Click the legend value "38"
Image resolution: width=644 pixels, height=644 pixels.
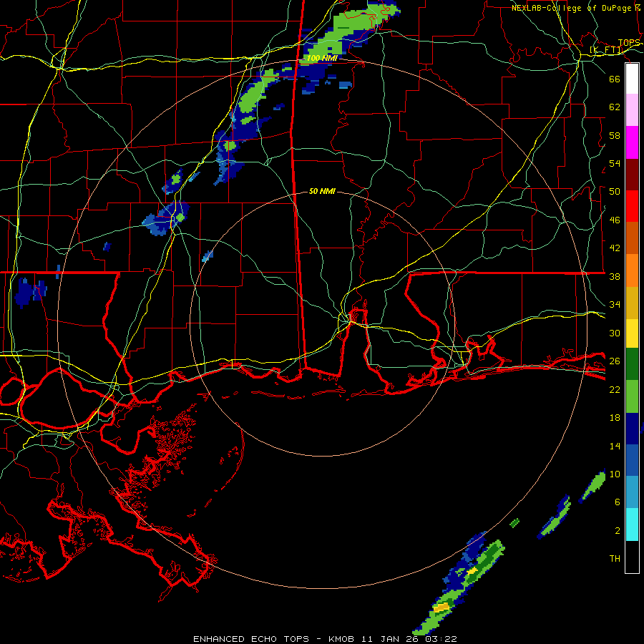click(615, 276)
